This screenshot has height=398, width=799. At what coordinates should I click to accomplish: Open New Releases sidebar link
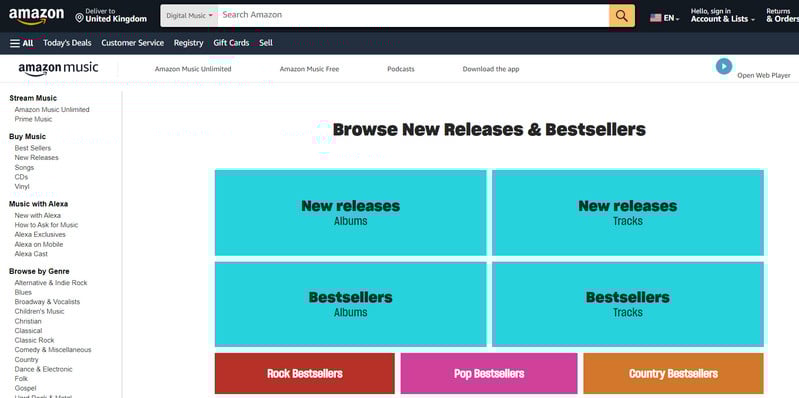click(36, 158)
